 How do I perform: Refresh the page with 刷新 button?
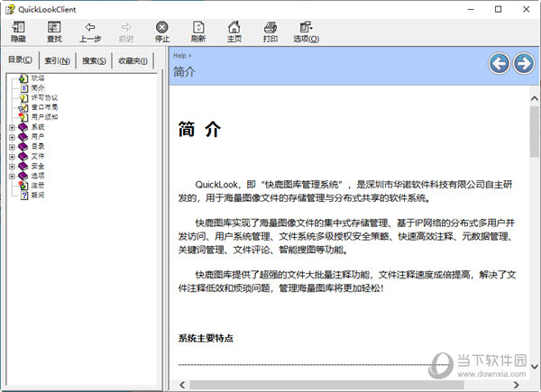(x=198, y=32)
